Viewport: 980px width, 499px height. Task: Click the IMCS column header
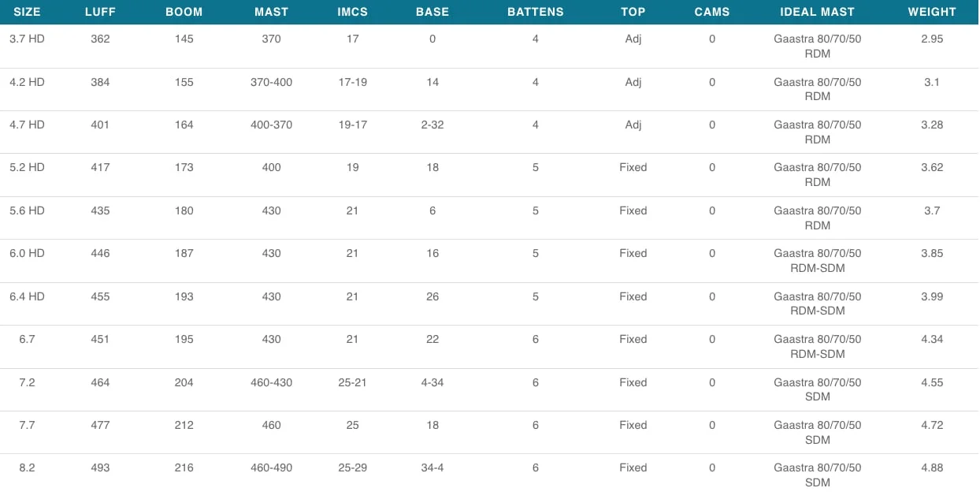[x=352, y=12]
